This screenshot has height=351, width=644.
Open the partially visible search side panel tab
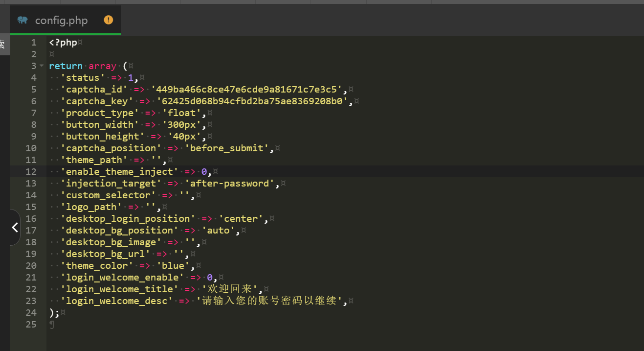coord(4,45)
